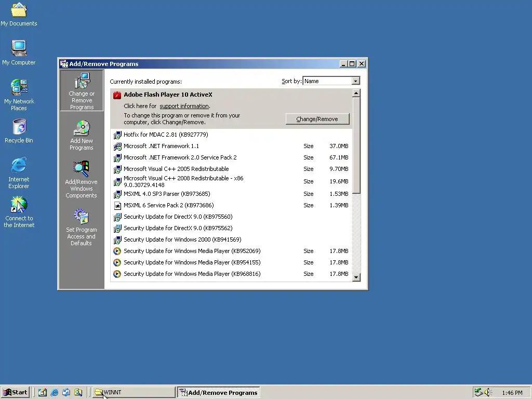
Task: Click the Show Desktop Quick Launch icon
Action: click(x=43, y=393)
